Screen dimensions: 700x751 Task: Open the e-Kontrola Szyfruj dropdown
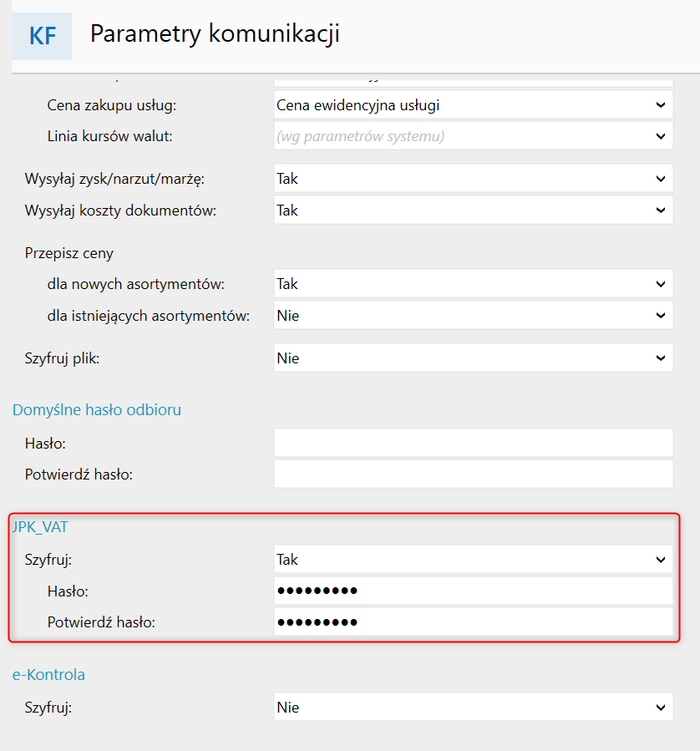point(473,708)
